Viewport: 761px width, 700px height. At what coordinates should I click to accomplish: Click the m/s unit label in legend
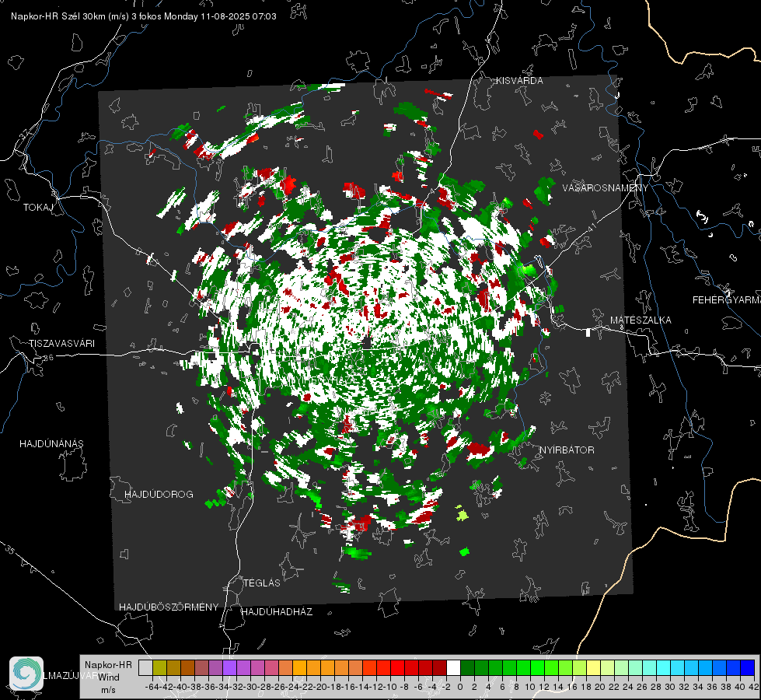tap(108, 689)
